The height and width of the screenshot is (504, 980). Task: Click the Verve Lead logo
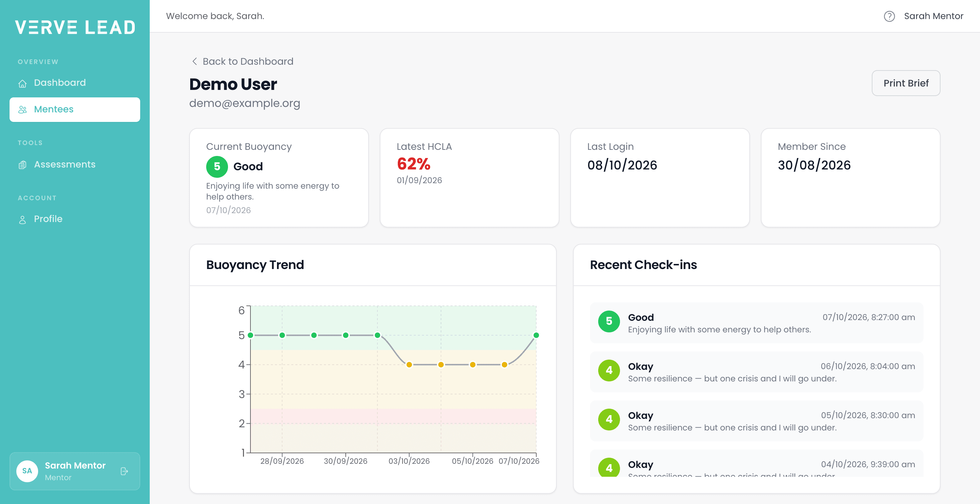75,27
